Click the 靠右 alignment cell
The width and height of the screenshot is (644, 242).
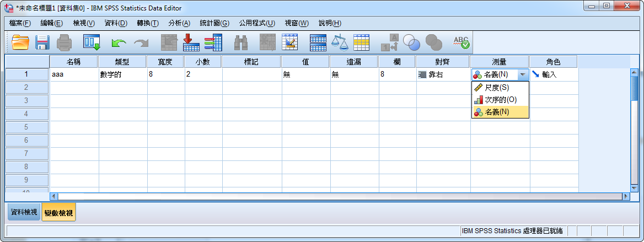click(443, 75)
